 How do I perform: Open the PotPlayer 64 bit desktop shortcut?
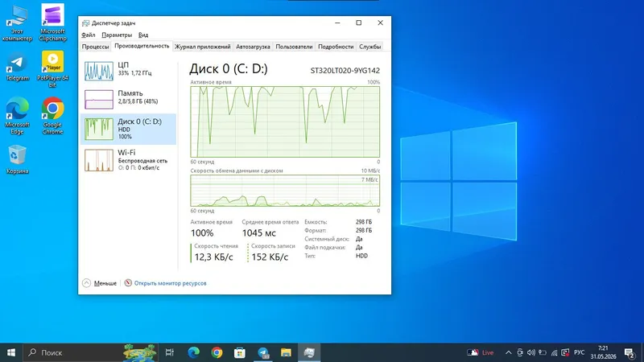tap(52, 69)
